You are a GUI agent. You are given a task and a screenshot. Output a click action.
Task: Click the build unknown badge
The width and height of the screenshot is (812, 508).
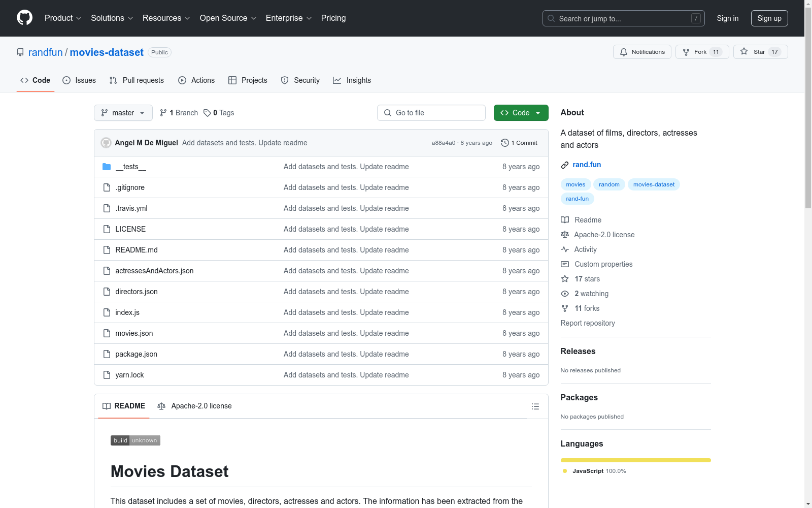point(136,440)
